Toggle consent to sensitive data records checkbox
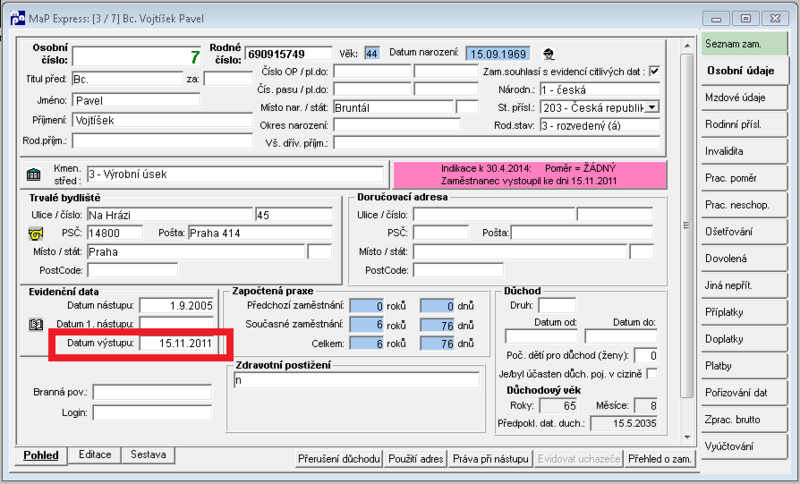This screenshot has height=484, width=800. tap(654, 71)
